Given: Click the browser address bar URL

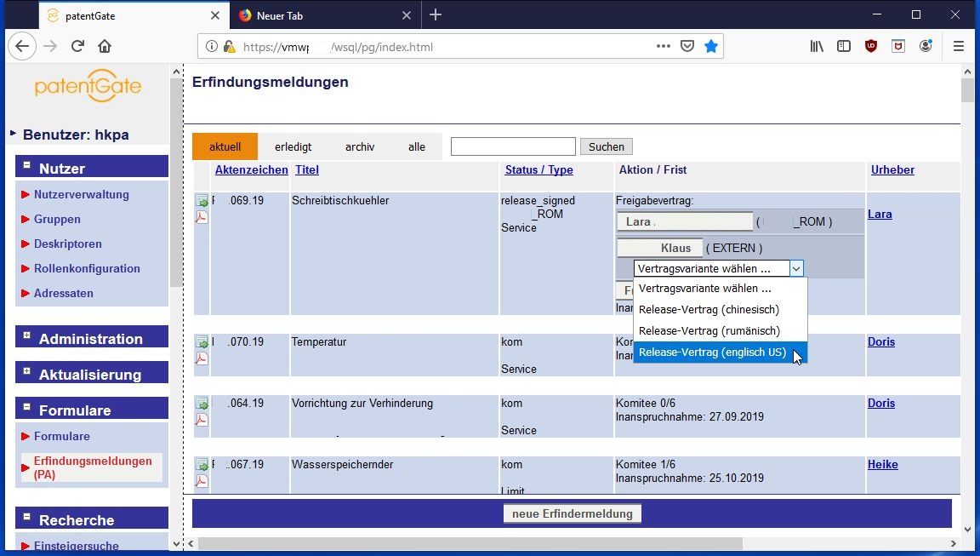Looking at the screenshot, I should coord(338,47).
